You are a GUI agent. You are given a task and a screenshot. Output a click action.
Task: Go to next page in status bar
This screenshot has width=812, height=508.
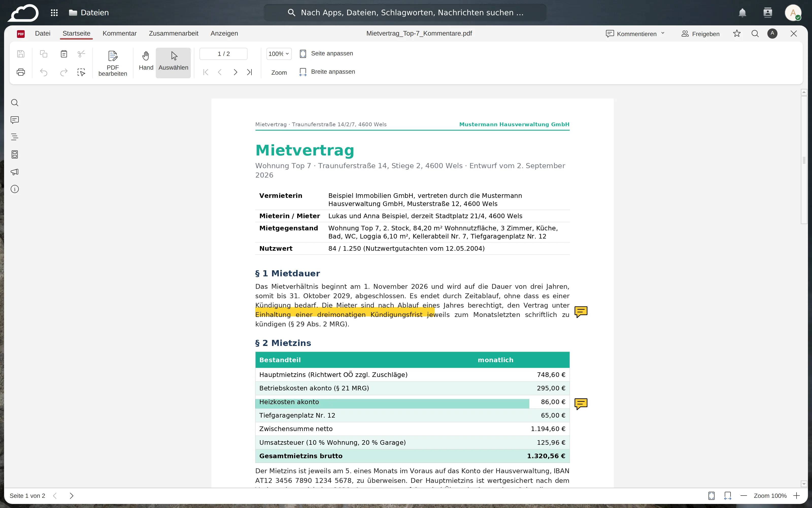72,496
